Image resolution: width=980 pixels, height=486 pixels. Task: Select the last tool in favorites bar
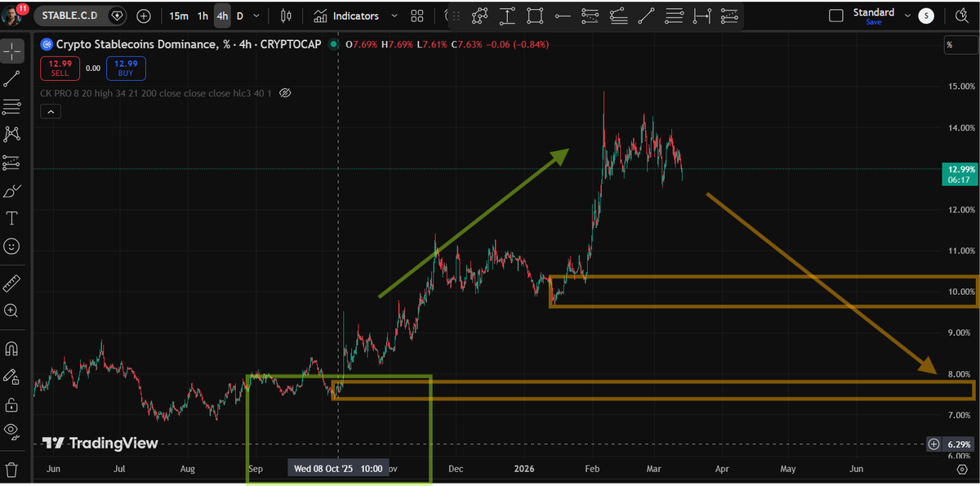click(x=729, y=16)
